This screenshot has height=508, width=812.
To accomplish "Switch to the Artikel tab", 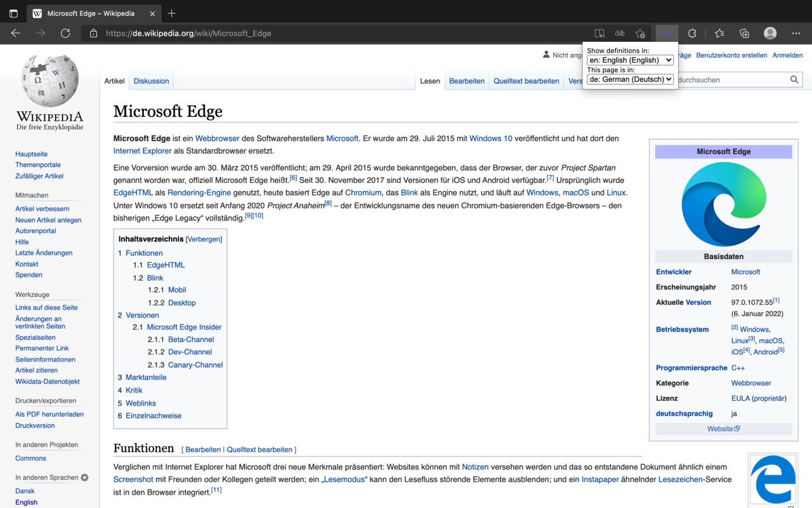I will (x=115, y=81).
